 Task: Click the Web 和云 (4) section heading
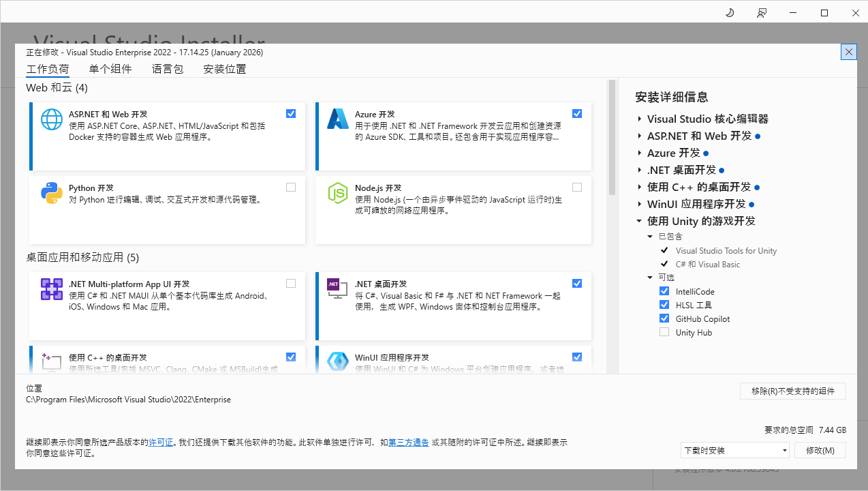click(57, 88)
